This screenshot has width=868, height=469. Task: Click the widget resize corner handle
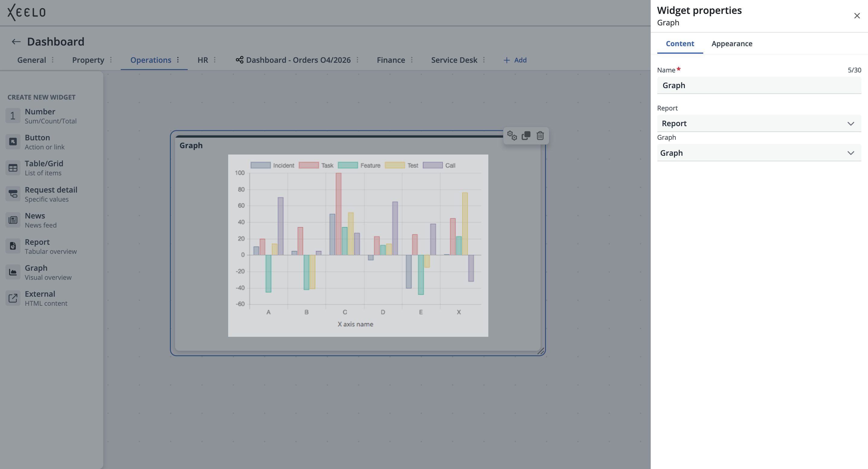click(541, 351)
